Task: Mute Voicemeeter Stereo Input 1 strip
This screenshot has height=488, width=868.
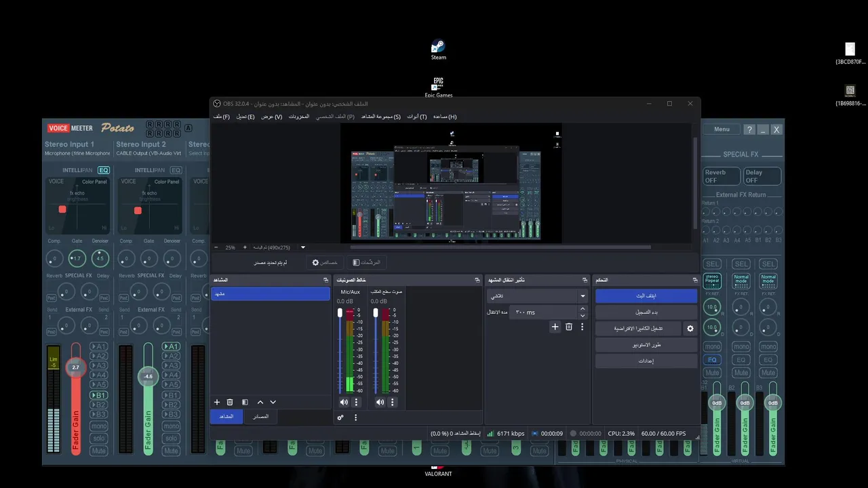Action: 99,451
